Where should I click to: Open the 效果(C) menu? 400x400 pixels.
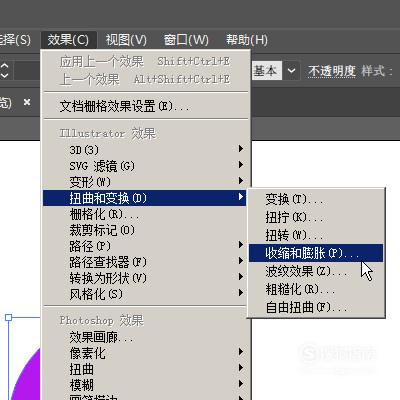68,40
